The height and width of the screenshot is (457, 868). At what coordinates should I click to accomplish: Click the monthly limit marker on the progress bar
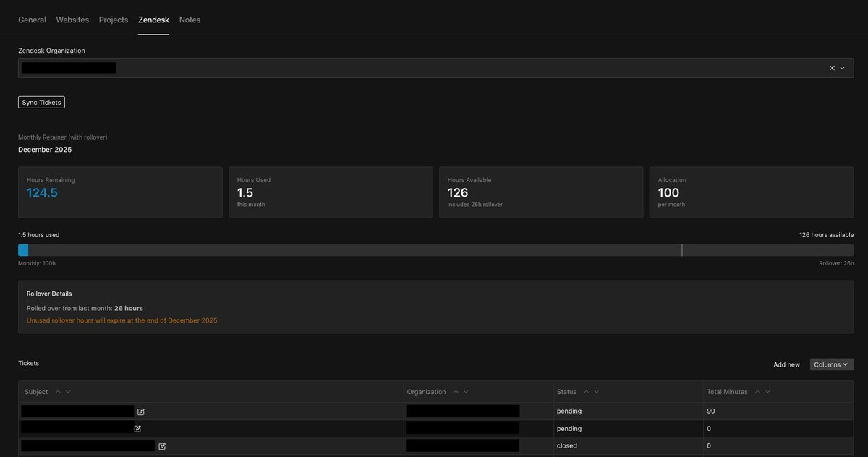pos(681,250)
